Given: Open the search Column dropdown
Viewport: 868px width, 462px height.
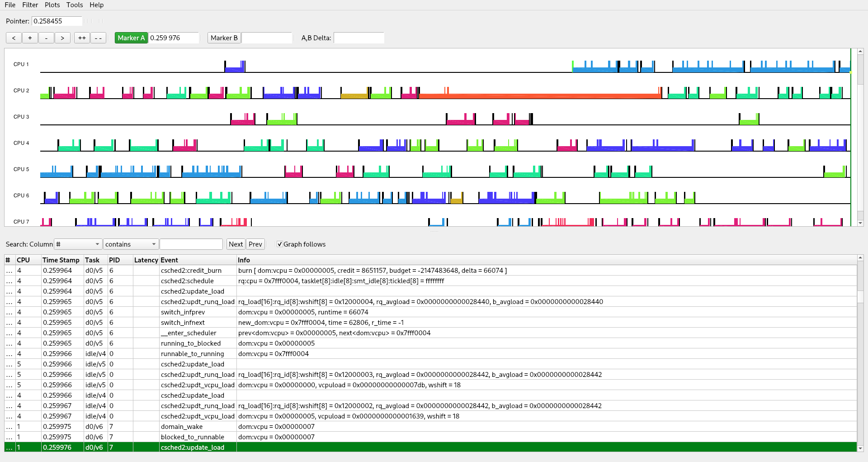Looking at the screenshot, I should click(78, 244).
